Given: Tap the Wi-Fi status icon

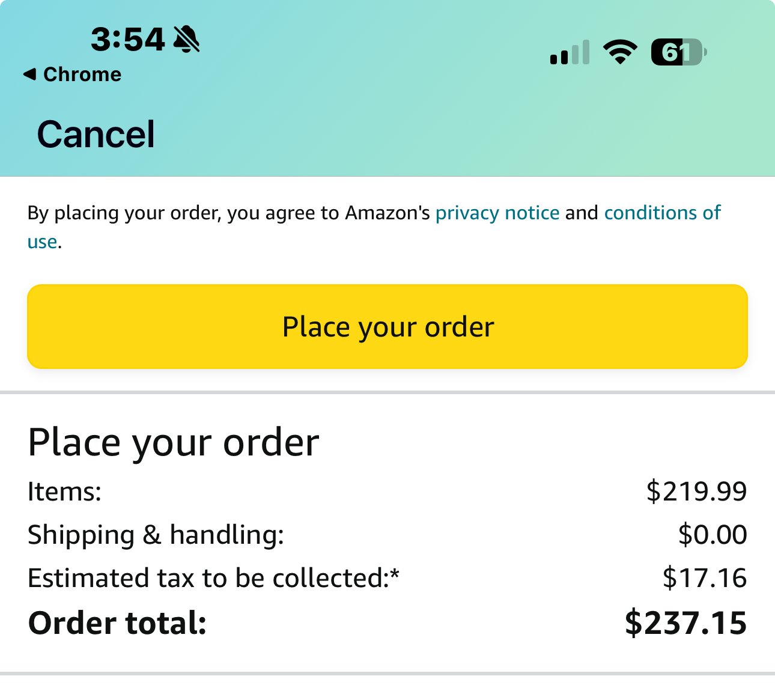Looking at the screenshot, I should [x=620, y=52].
